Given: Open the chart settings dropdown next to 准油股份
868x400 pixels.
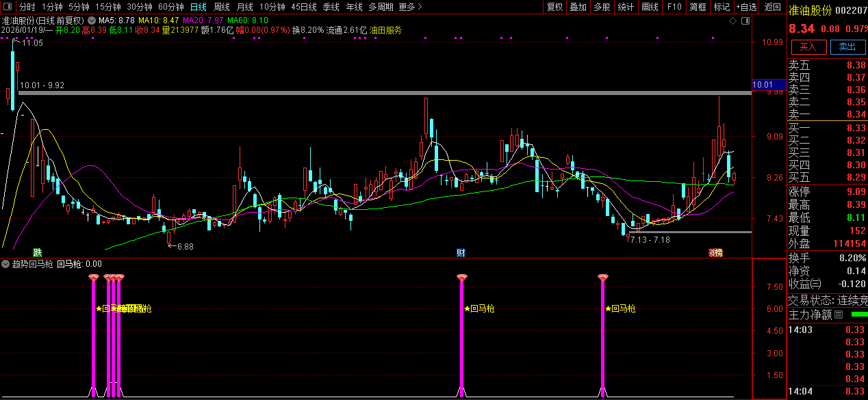Looking at the screenshot, I should click(90, 21).
